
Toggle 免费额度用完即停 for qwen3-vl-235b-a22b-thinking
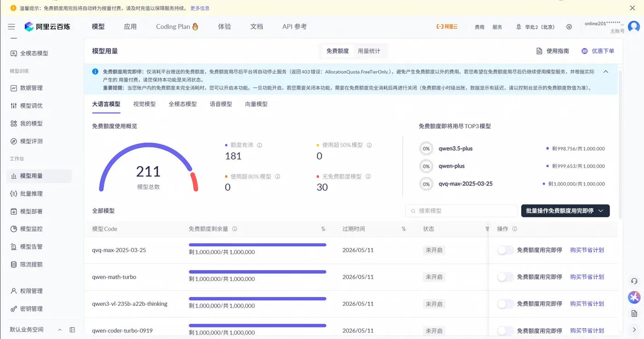pos(506,304)
